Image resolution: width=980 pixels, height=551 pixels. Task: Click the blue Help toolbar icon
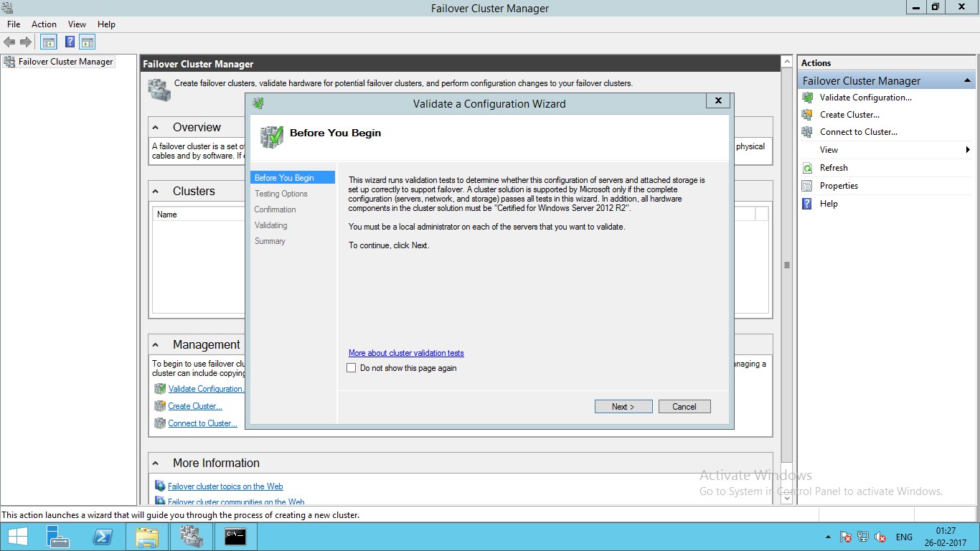(x=70, y=42)
